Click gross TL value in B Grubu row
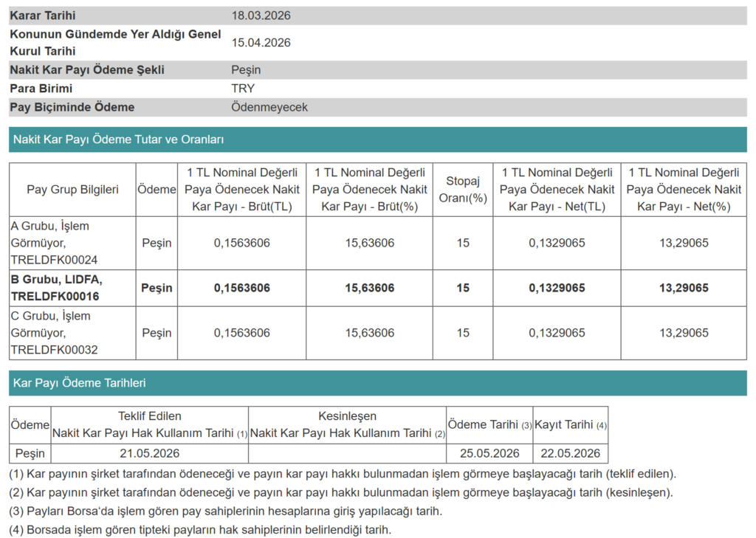 (x=242, y=288)
